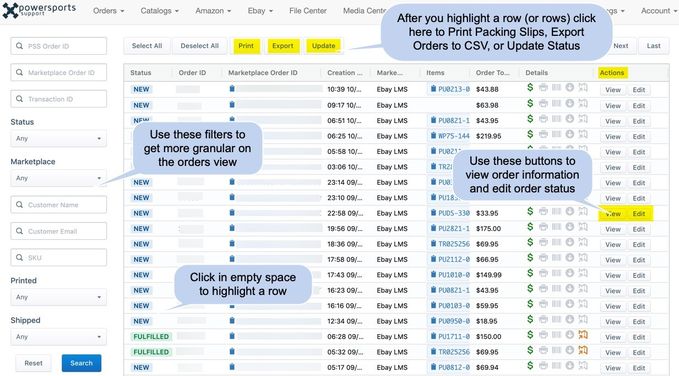Screen dimensions: 679x376
Task: Click the clipboard icon beside marketplace ID for the 22:58 order
Action: 232,212
